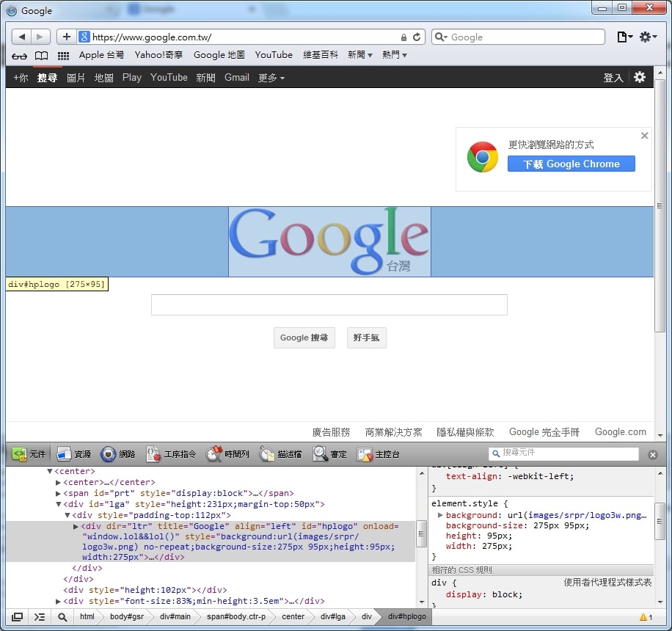Collapse the top center node in DOM tree
672x631 pixels.
50,471
